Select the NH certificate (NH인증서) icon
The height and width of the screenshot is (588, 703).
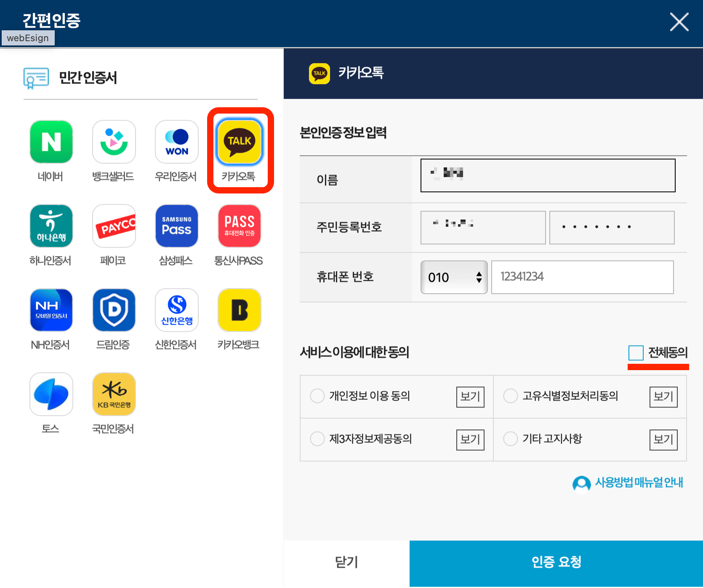click(x=51, y=310)
